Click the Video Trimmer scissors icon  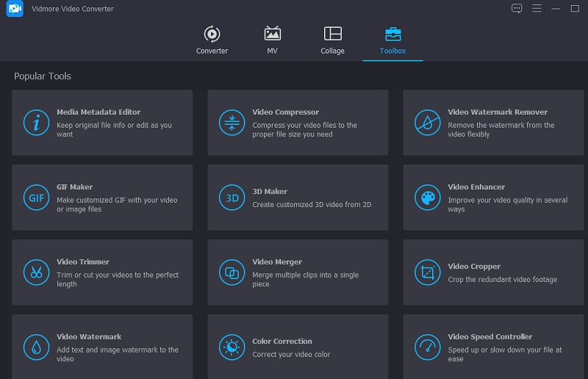tap(36, 272)
